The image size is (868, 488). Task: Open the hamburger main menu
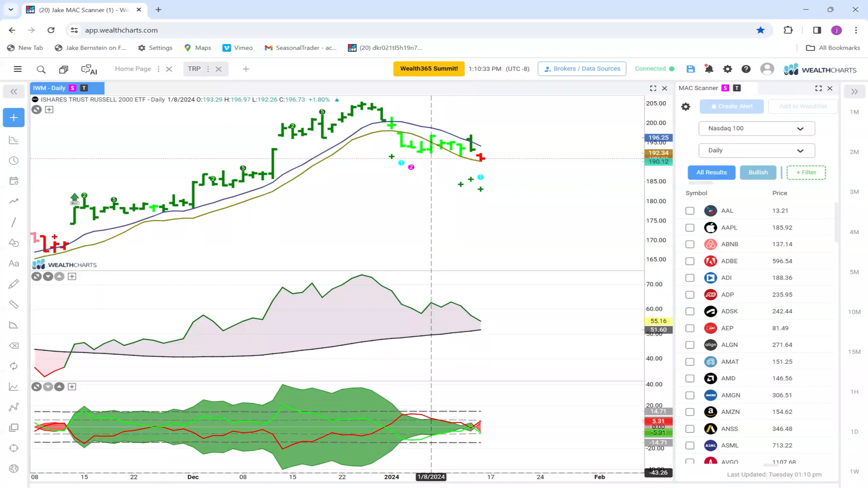[x=18, y=69]
